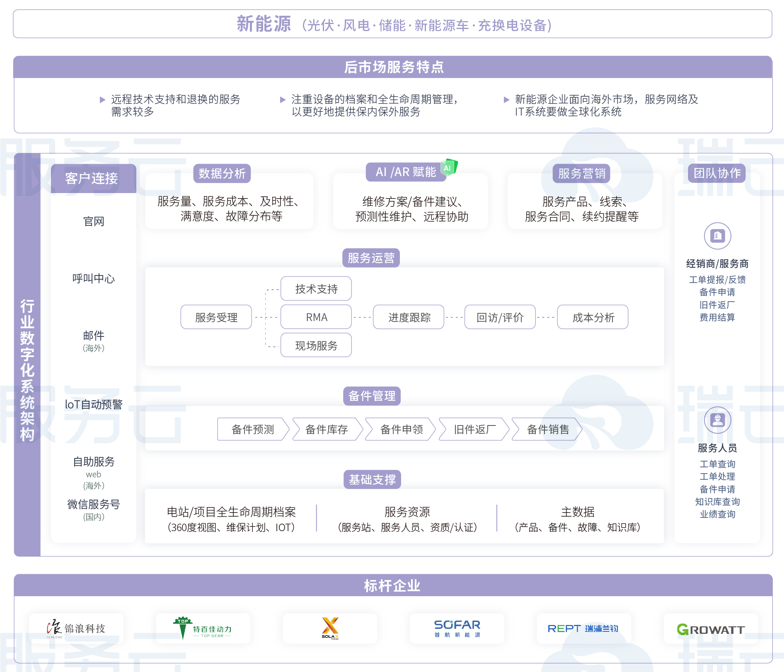Image resolution: width=784 pixels, height=672 pixels.
Task: Click the Top Gear 特百佳动力 logo
Action: point(203,628)
